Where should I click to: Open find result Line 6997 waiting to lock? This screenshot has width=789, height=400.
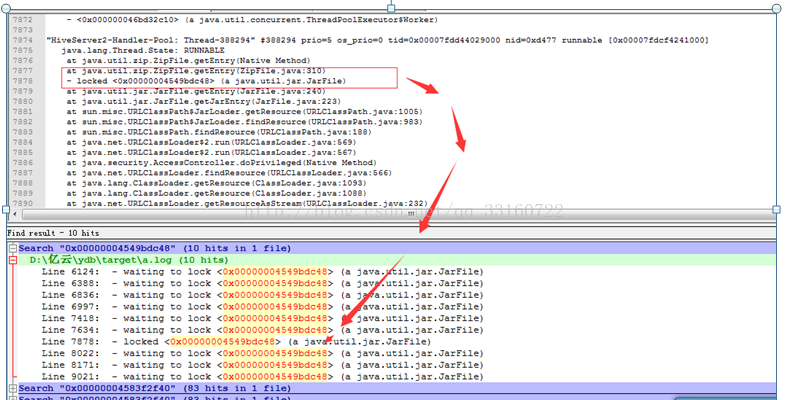[262, 306]
